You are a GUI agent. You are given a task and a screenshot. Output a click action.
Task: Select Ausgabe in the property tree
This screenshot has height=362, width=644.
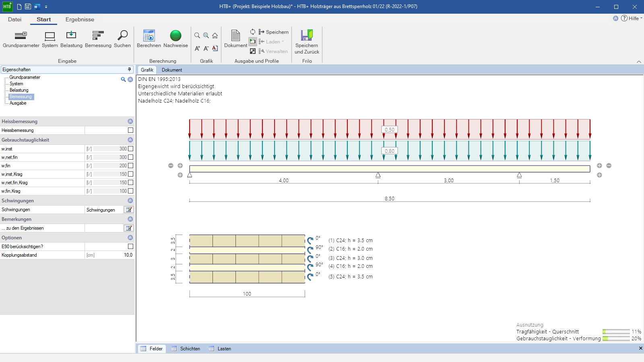click(x=18, y=103)
